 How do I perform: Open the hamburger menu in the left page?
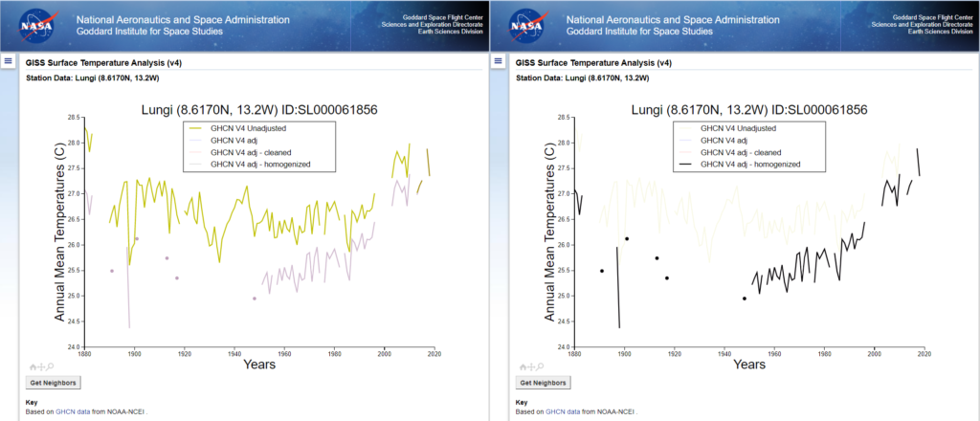point(8,61)
